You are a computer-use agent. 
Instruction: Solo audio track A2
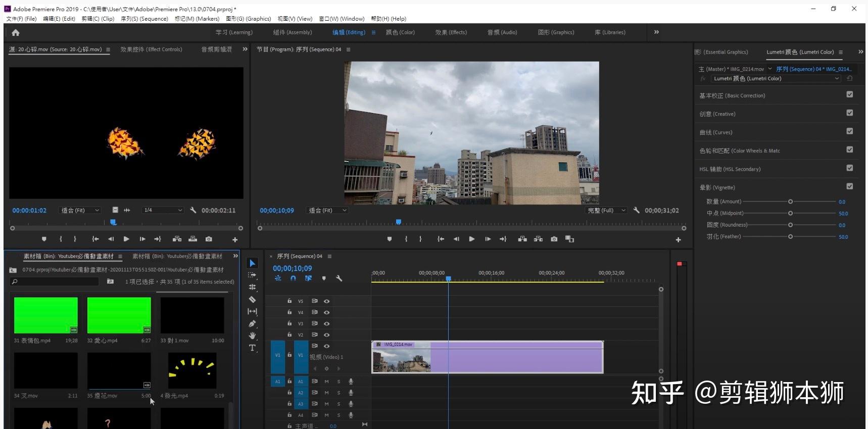pos(339,393)
